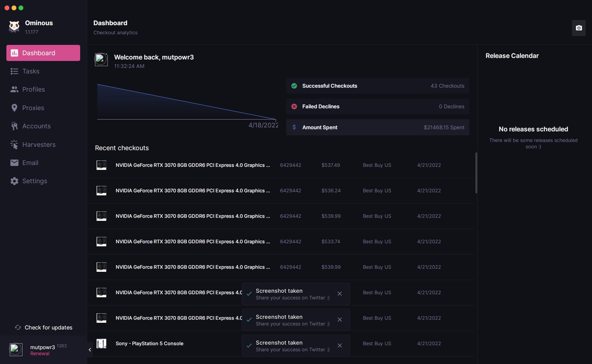Viewport: 592px width, 364px height.
Task: Click the No releases scheduled message
Action: tap(533, 129)
